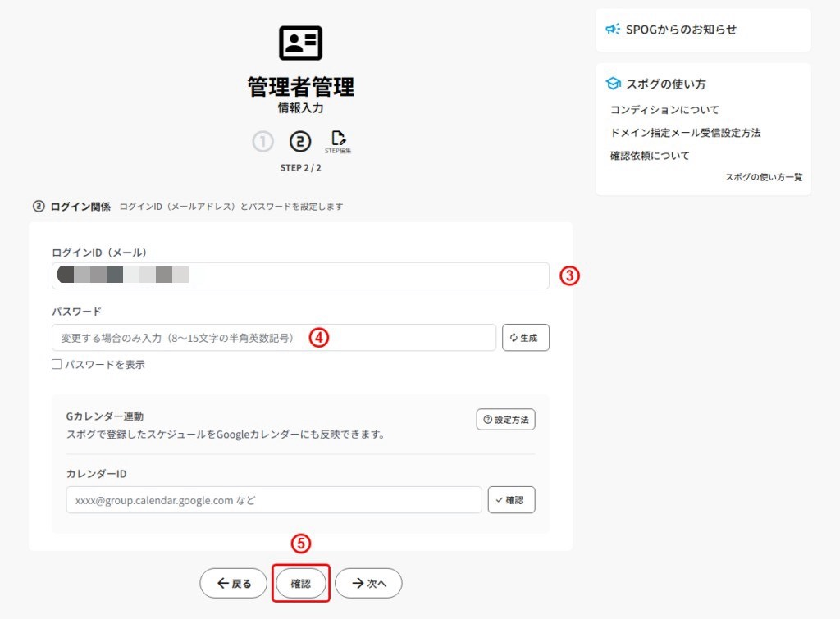Click the ログインID（メール） field label
This screenshot has height=619, width=840.
[99, 253]
